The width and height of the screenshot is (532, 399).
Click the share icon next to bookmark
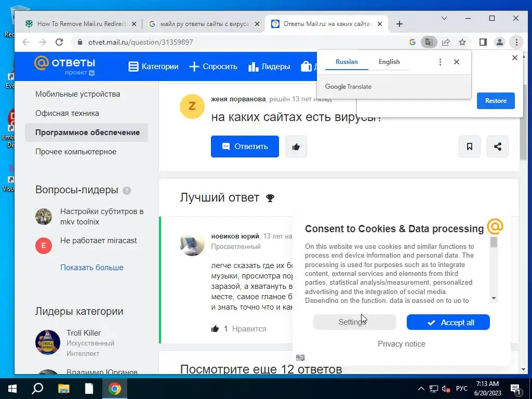(497, 147)
